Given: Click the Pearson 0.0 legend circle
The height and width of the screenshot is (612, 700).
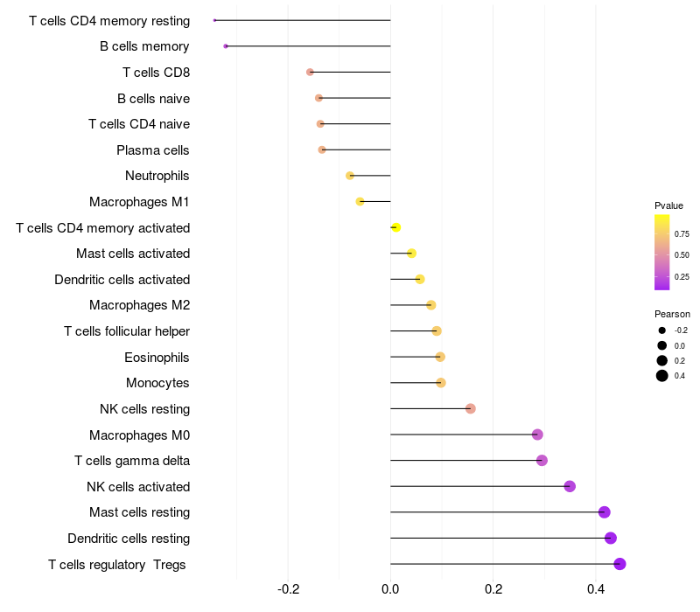Looking at the screenshot, I should click(662, 345).
